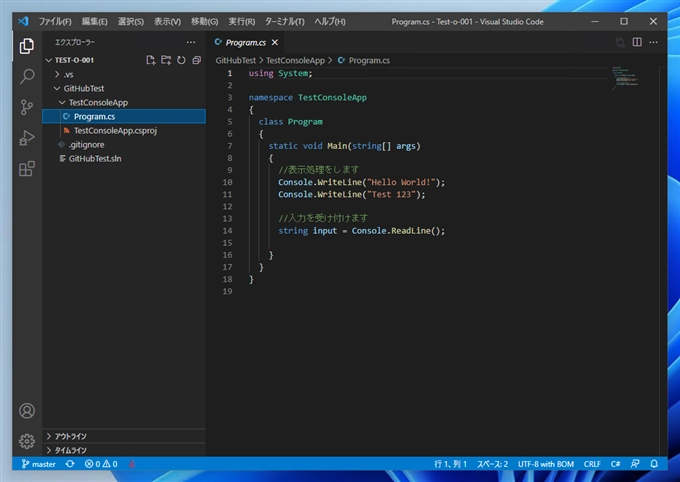Click the New Folder icon in explorer
Viewport: 680px width, 482px height.
(x=166, y=60)
